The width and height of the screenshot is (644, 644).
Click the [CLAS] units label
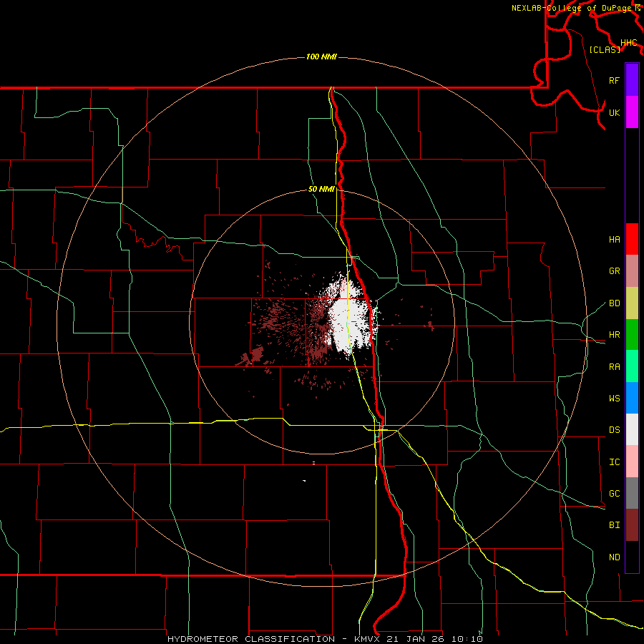click(x=605, y=49)
